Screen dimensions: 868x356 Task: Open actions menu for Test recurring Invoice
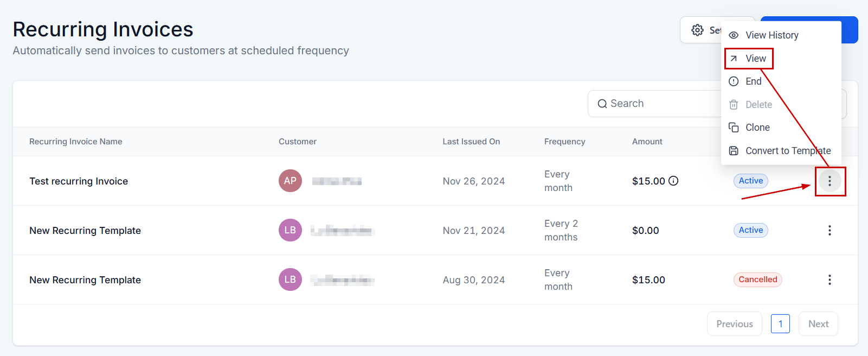(x=830, y=181)
